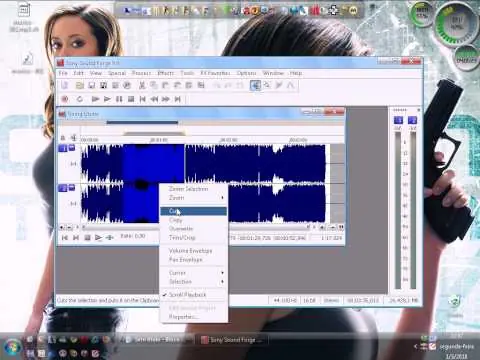Open the Process menu
Viewport: 480px width, 360px height.
[141, 73]
